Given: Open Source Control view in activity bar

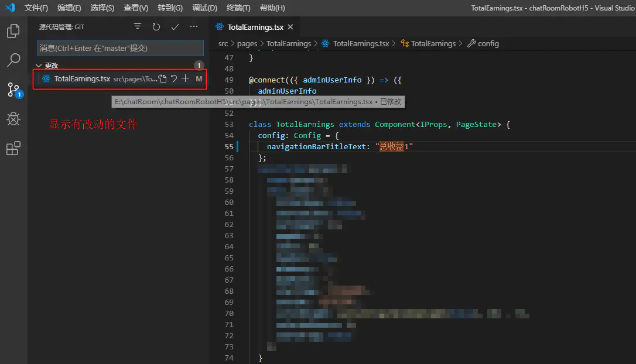Looking at the screenshot, I should tap(14, 90).
